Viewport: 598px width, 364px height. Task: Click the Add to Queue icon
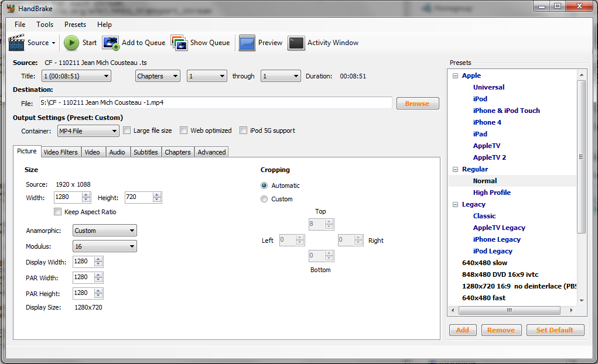coord(111,43)
